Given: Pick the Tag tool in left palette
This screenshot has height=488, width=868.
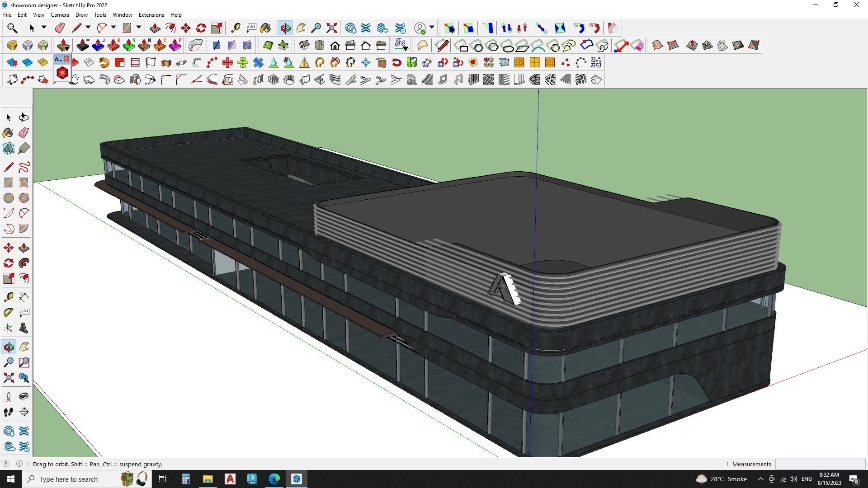Looking at the screenshot, I should point(24,148).
